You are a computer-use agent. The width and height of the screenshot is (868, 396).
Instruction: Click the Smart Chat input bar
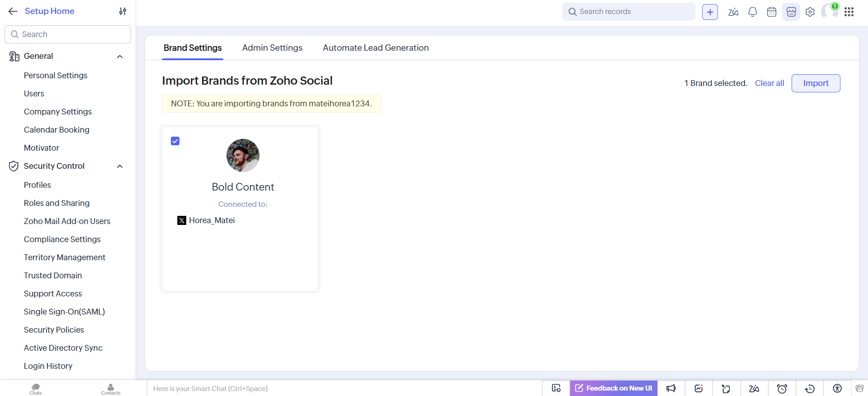point(344,388)
